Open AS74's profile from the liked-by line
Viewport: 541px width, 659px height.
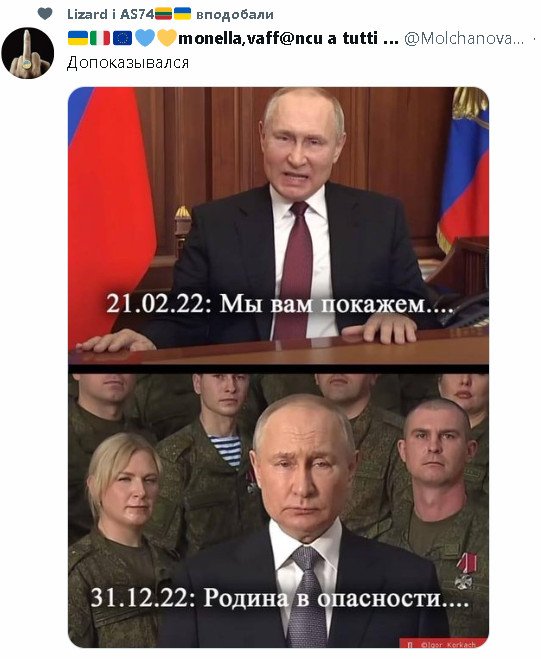137,14
